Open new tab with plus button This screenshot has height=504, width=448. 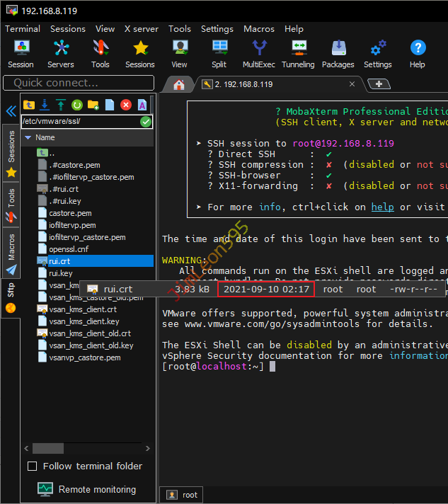[x=379, y=84]
